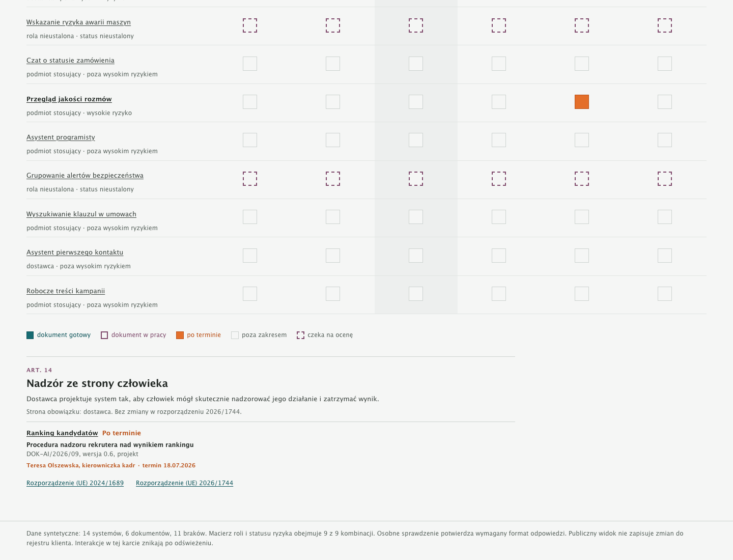Viewport: 733px width, 560px height.
Task: Click the dashed 'czeka na ocenę' legend icon
Action: click(300, 335)
